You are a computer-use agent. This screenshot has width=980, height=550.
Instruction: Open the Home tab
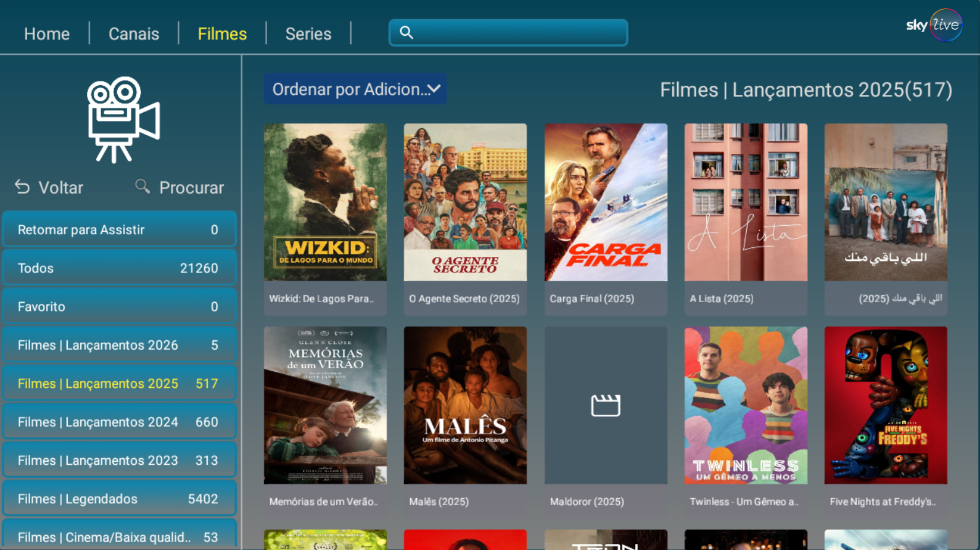point(47,34)
